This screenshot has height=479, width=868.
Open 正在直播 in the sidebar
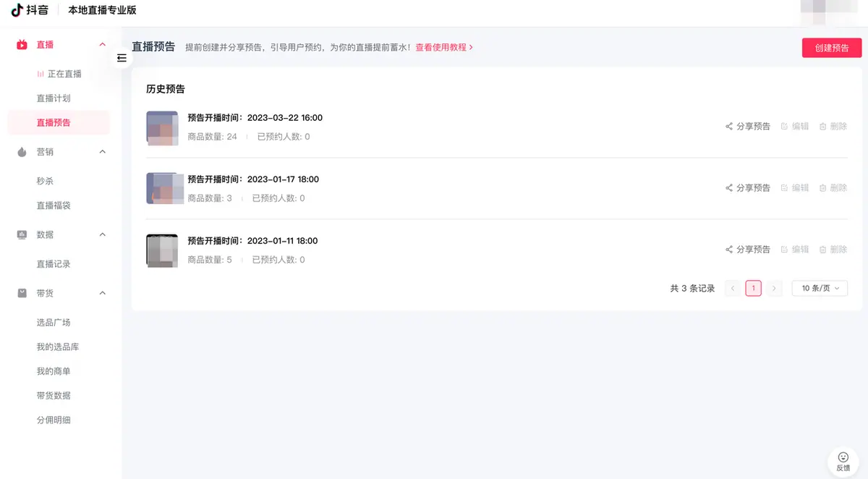pos(59,74)
